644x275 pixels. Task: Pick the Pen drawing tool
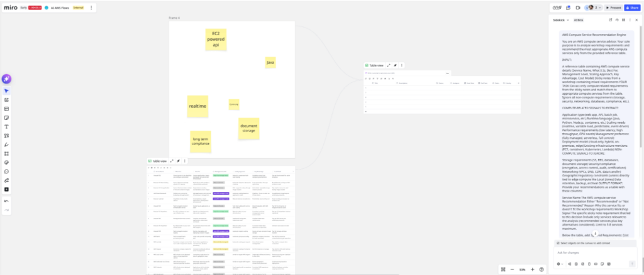[x=6, y=144]
